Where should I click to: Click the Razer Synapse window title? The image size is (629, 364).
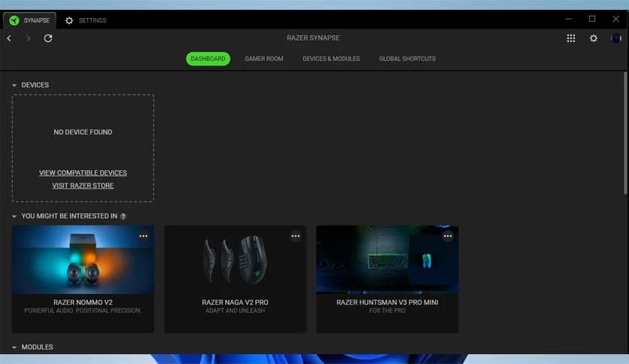pos(313,38)
